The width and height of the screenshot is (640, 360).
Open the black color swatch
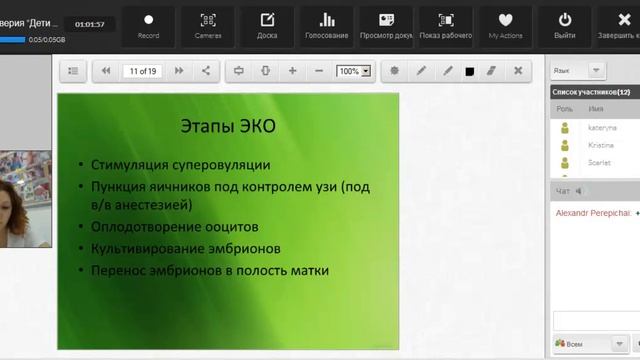(x=469, y=71)
